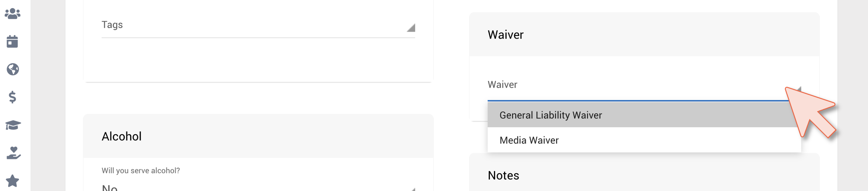Open the hand holding heart icon
Viewport: 868px width, 191px height.
pos(13,153)
